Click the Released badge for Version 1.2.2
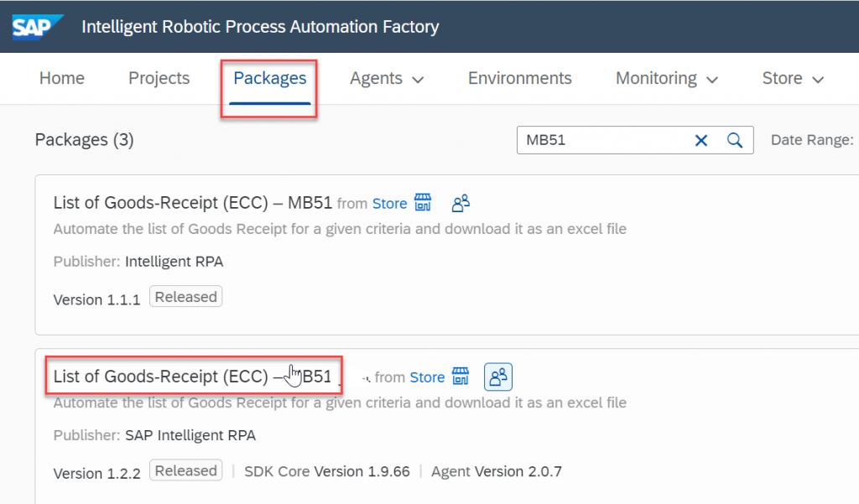 [x=185, y=470]
